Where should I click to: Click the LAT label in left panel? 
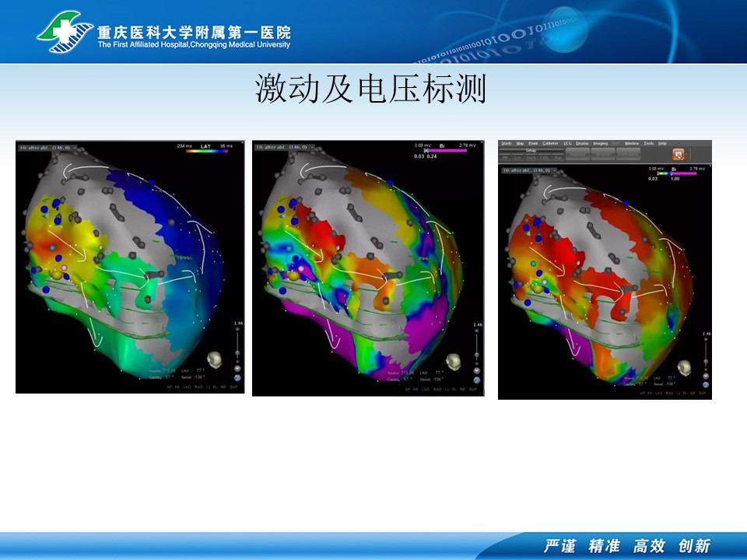[205, 146]
